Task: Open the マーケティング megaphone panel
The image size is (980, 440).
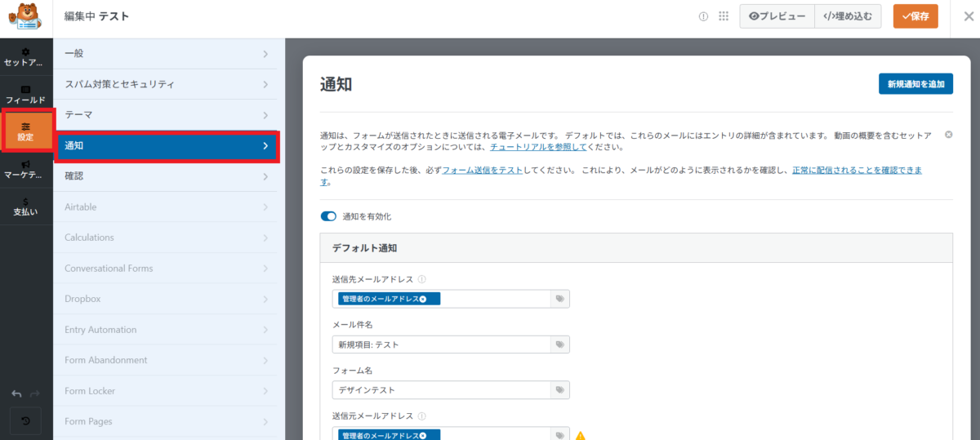Action: 25,168
